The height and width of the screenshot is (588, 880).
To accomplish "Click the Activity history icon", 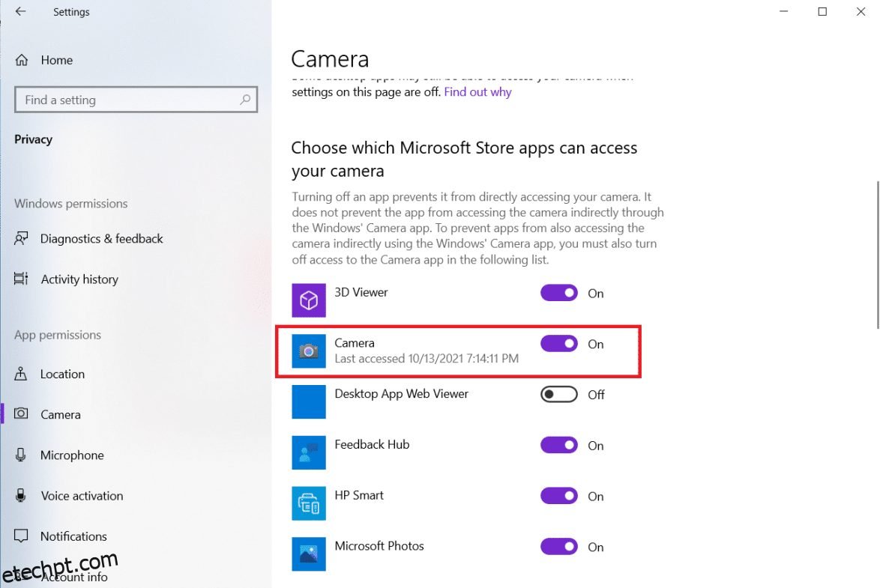I will [x=21, y=279].
